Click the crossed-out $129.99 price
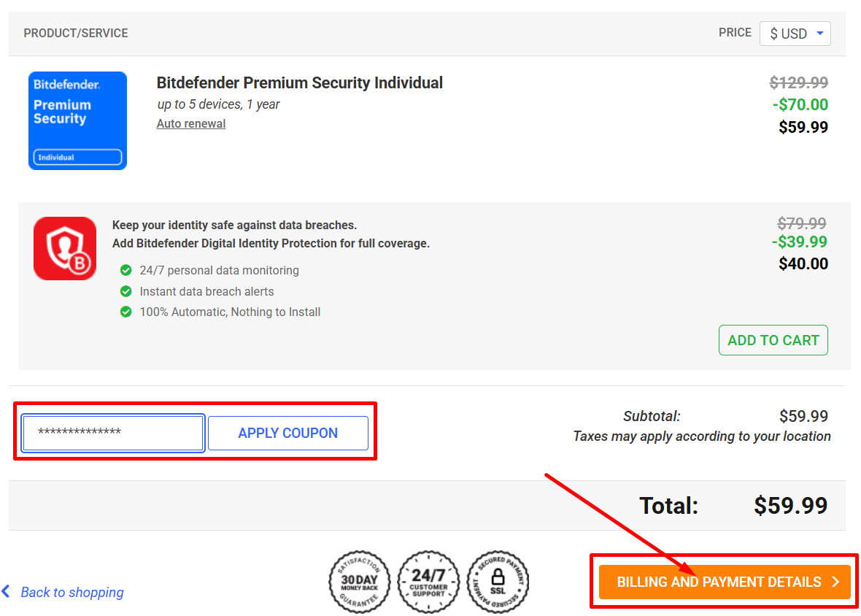 [x=798, y=82]
